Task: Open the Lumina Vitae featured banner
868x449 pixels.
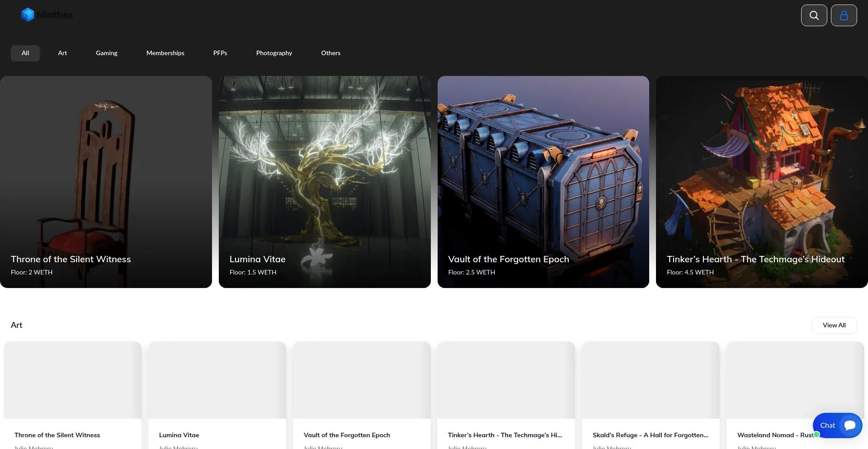Action: click(x=325, y=182)
